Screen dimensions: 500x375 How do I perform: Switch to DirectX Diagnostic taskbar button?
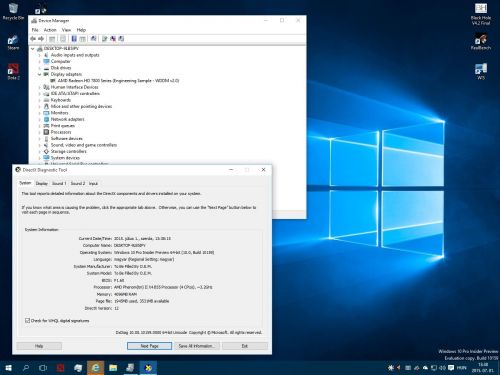(x=148, y=368)
